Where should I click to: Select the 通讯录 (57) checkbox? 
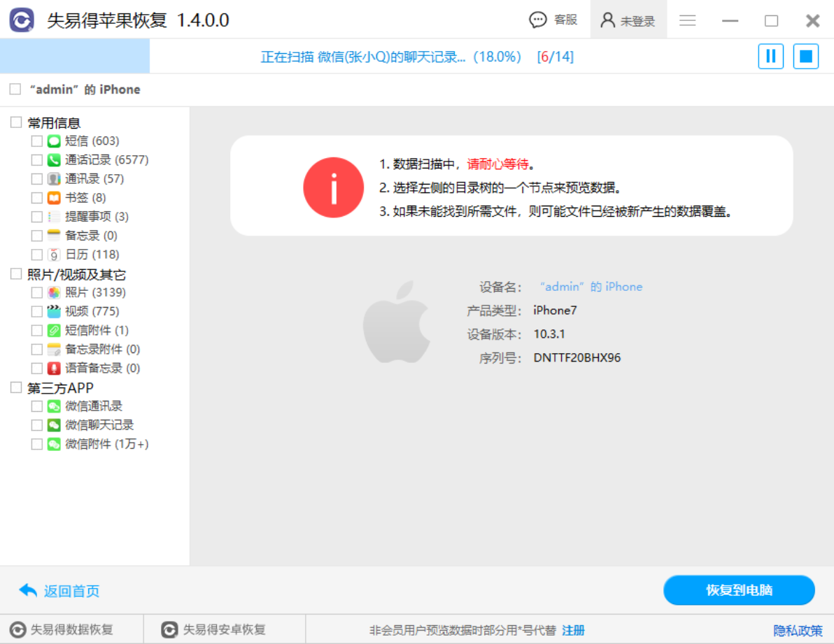(36, 178)
